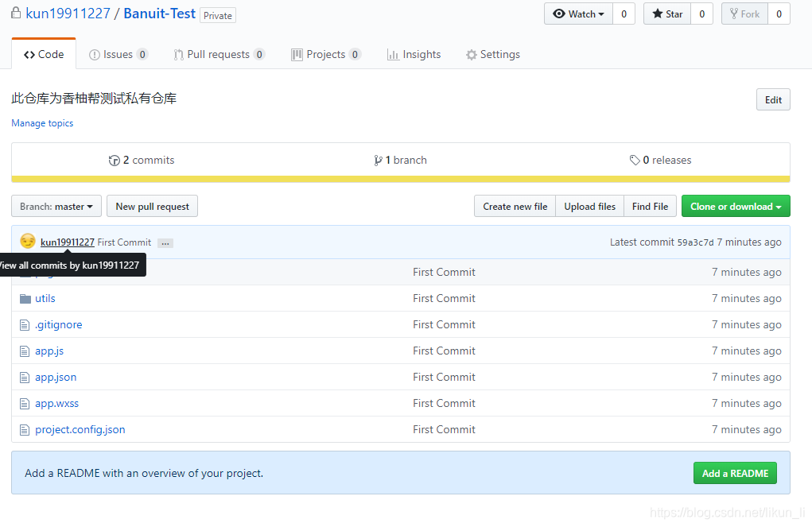Open the kun19911227 owner link in header
The image size is (812, 527).
coord(68,14)
